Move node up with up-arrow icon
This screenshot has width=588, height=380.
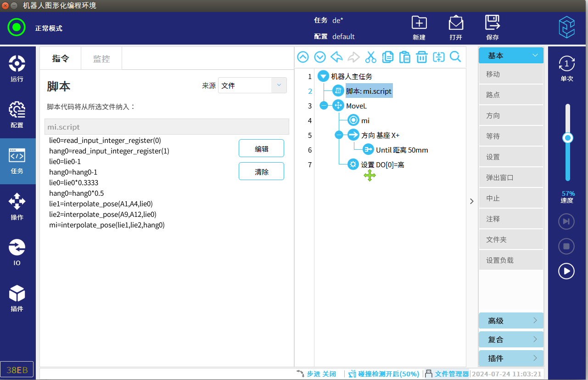tap(303, 57)
